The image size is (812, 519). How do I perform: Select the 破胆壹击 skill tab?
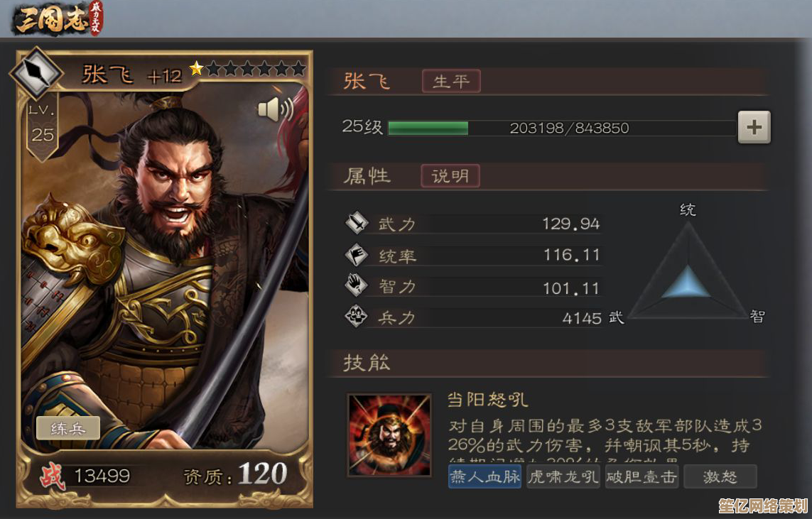pos(642,476)
